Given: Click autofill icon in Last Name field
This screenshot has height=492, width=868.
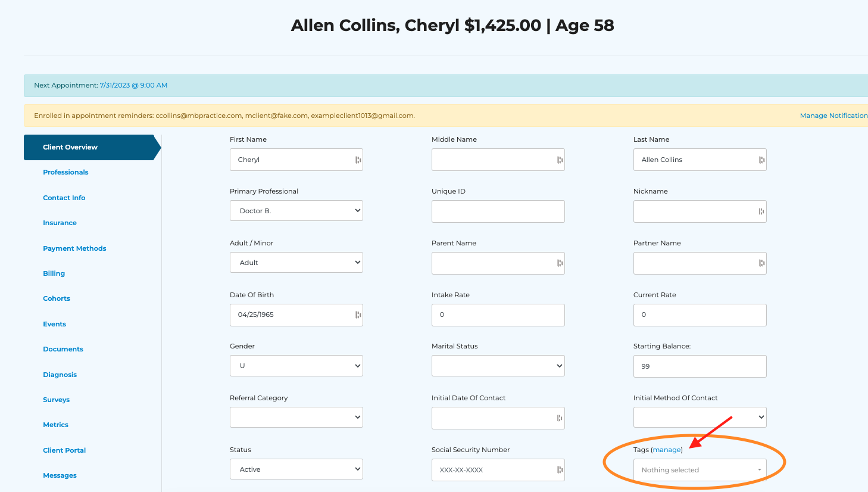Looking at the screenshot, I should (x=761, y=160).
